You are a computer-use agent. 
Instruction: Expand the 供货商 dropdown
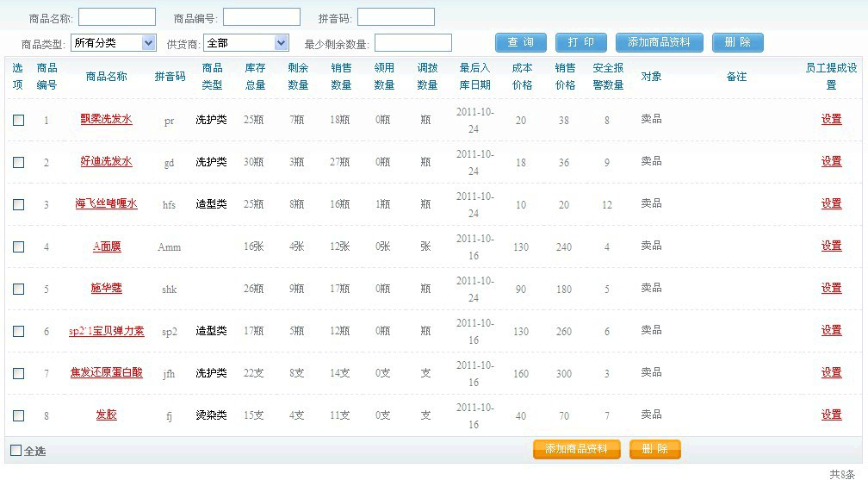246,43
